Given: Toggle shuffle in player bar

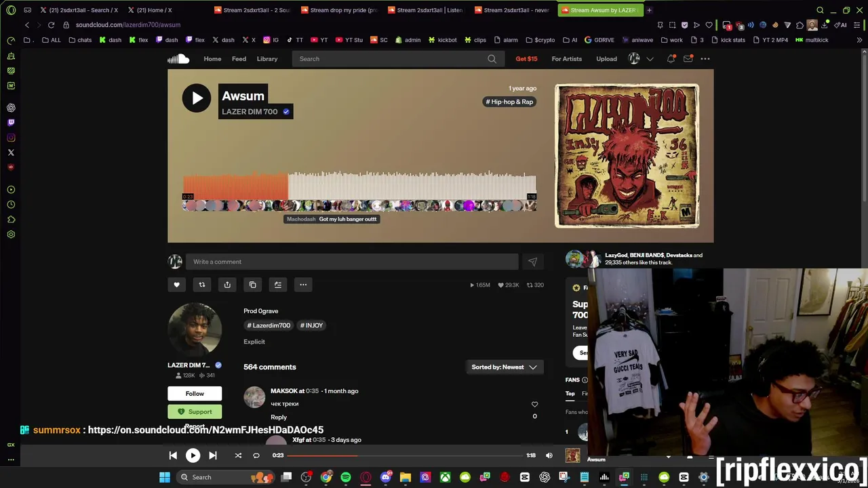Looking at the screenshot, I should [238, 455].
